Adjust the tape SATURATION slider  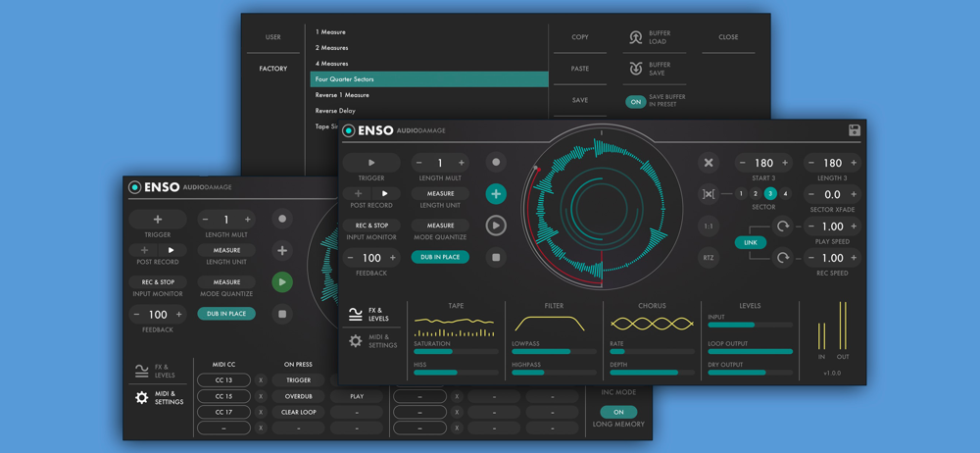(456, 352)
